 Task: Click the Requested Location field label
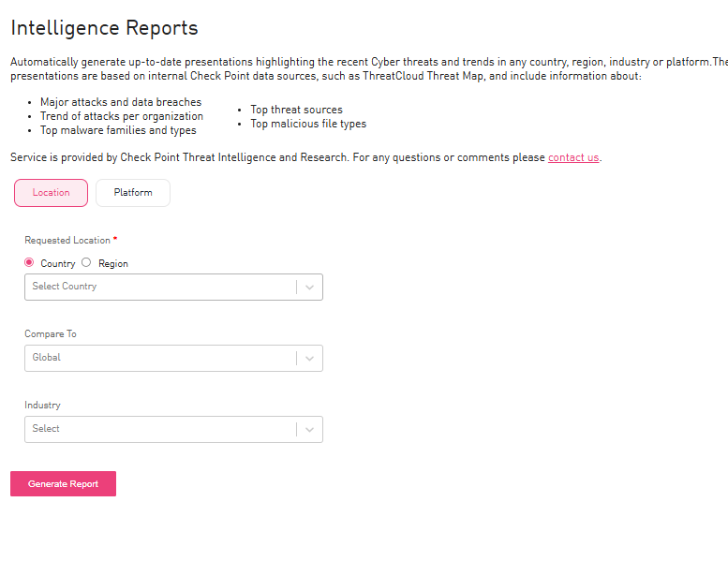click(x=67, y=241)
